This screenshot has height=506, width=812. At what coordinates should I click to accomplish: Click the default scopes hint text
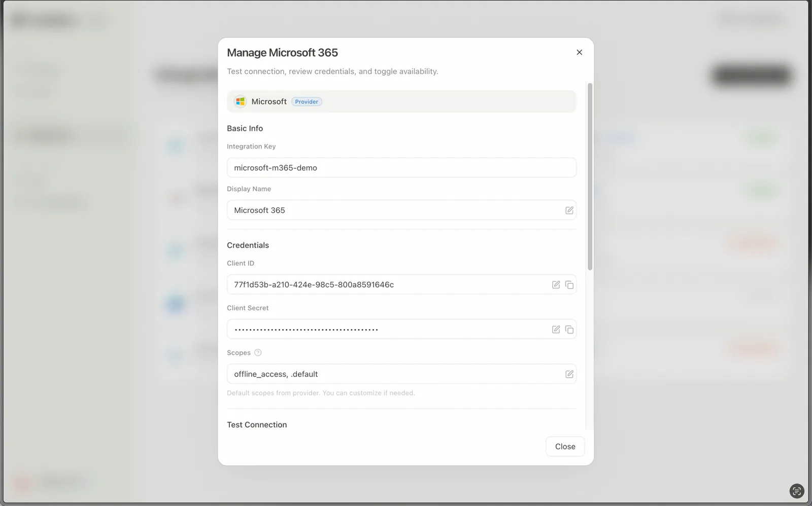pos(321,393)
